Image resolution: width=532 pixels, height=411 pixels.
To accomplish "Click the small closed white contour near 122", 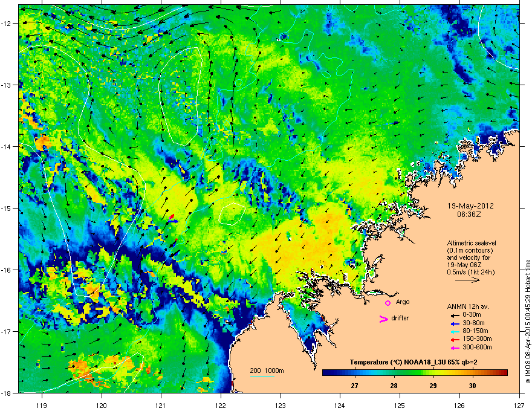I will 232,214.
